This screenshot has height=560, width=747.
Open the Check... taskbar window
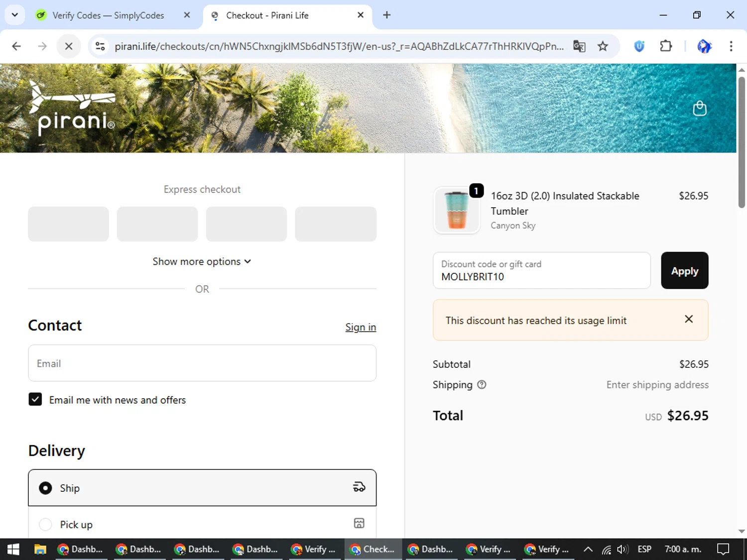(x=373, y=549)
